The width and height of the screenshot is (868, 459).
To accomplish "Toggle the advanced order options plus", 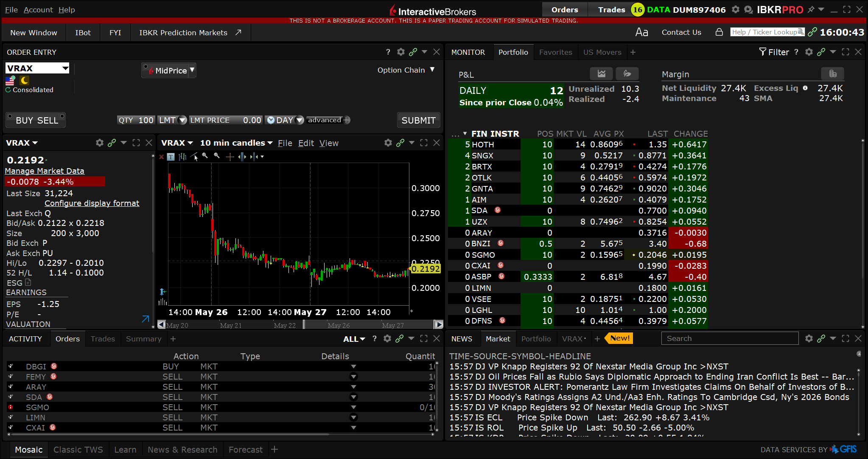I will pos(346,120).
